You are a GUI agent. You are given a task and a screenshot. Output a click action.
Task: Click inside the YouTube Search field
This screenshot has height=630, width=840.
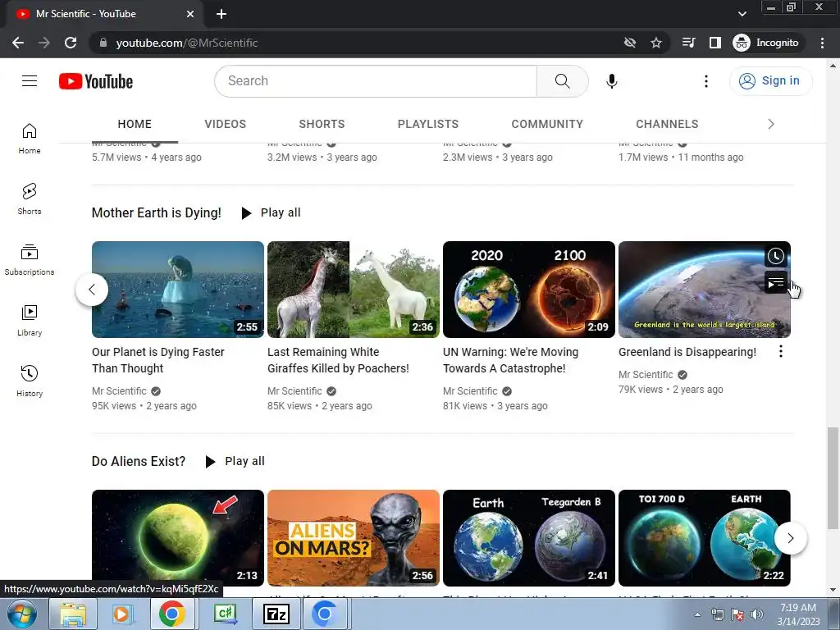[376, 81]
